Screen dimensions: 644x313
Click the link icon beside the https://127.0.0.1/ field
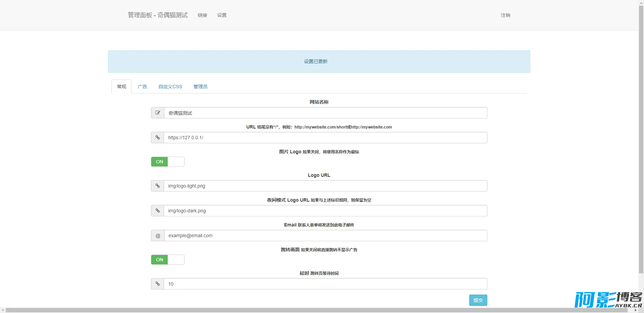coord(158,138)
